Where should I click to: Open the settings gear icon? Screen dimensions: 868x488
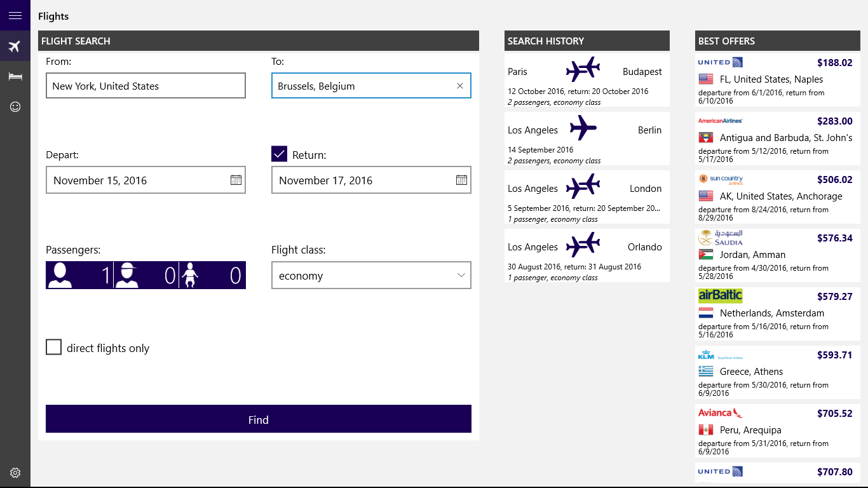click(15, 473)
